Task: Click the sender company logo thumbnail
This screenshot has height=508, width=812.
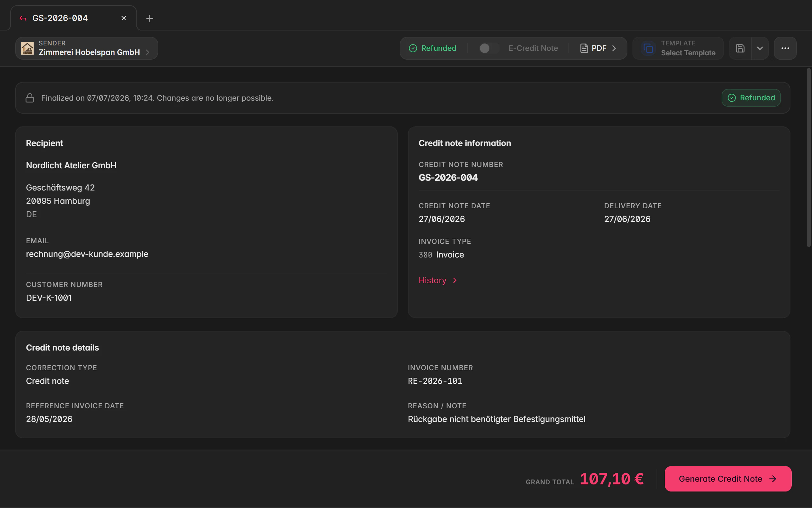Action: click(x=27, y=48)
